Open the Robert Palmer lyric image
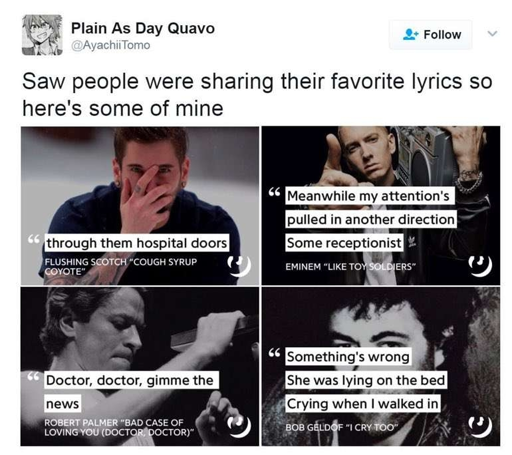512x455 pixels. point(140,366)
